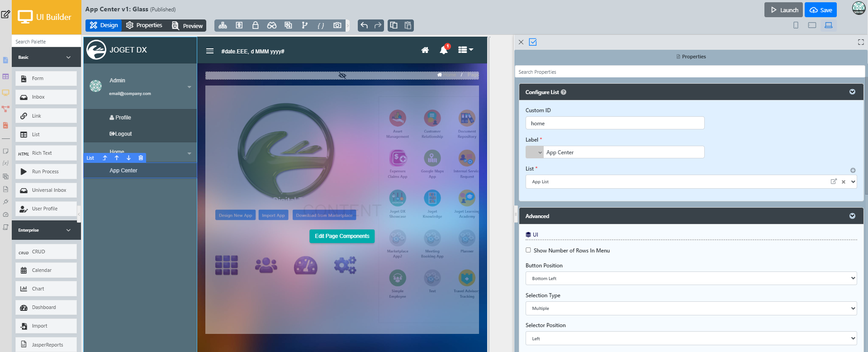
Task: Select the Calendar palette element
Action: [46, 270]
